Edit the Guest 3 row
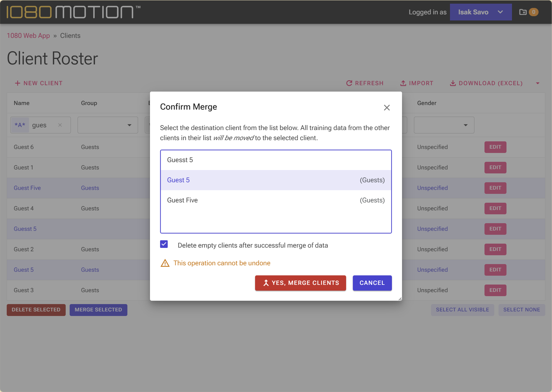This screenshot has height=392, width=552. [495, 290]
